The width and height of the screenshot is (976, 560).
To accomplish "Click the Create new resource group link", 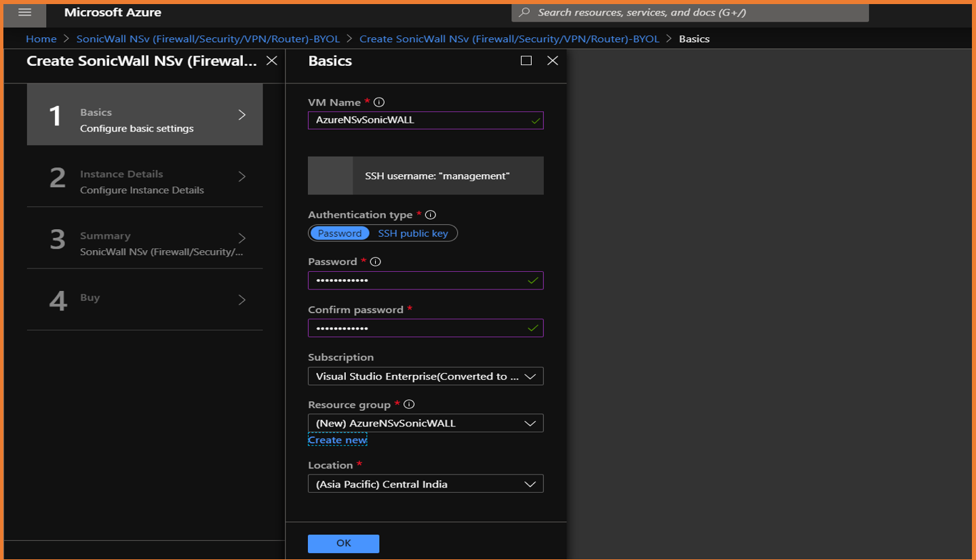I will click(x=337, y=440).
